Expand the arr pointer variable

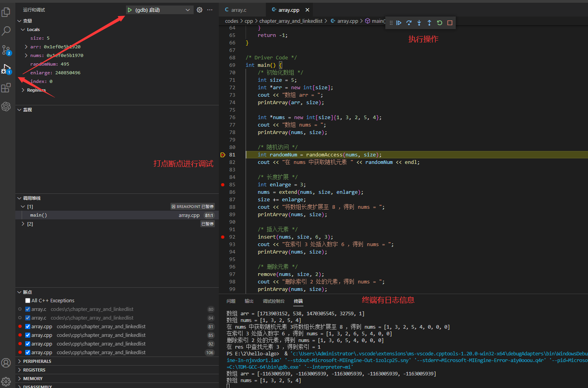(x=26, y=47)
